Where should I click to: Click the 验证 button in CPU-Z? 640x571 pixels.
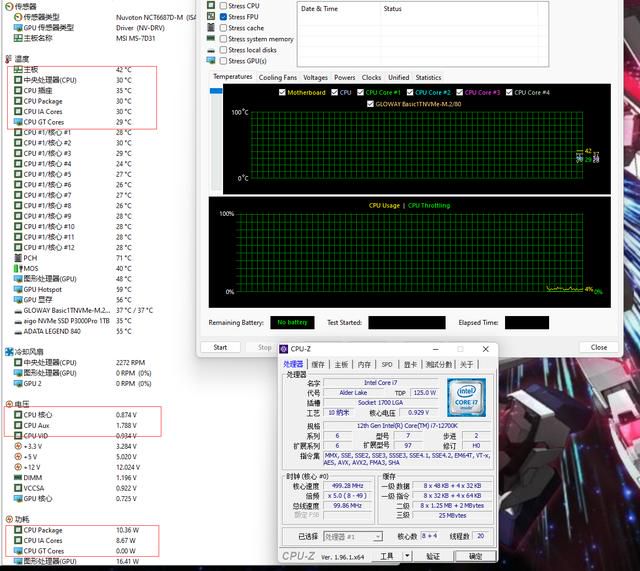(x=433, y=556)
